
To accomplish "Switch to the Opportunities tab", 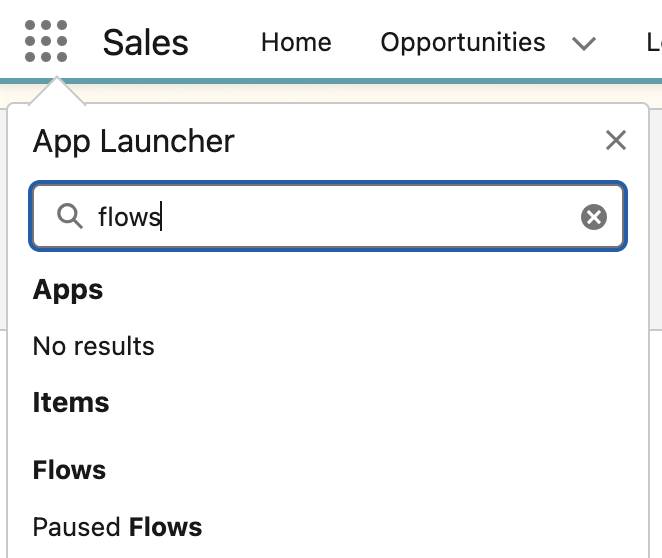I will coord(463,42).
